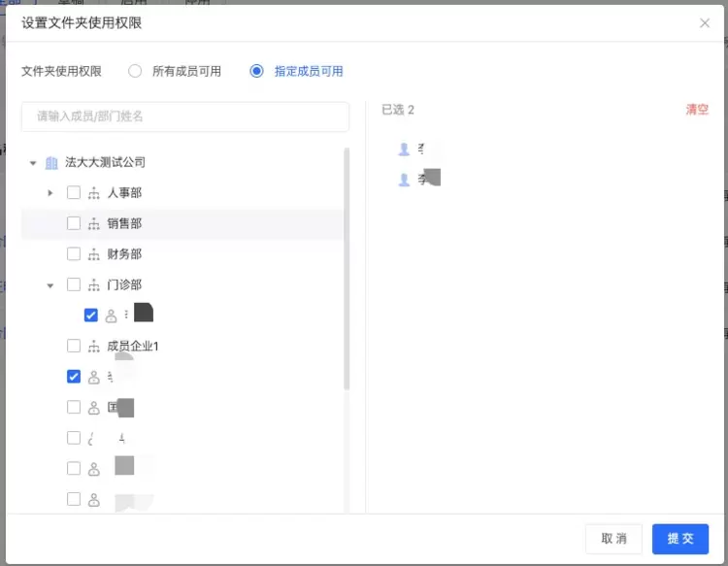Collapse the 门诊部 tree node
Screen dimensions: 728x566
coord(50,285)
